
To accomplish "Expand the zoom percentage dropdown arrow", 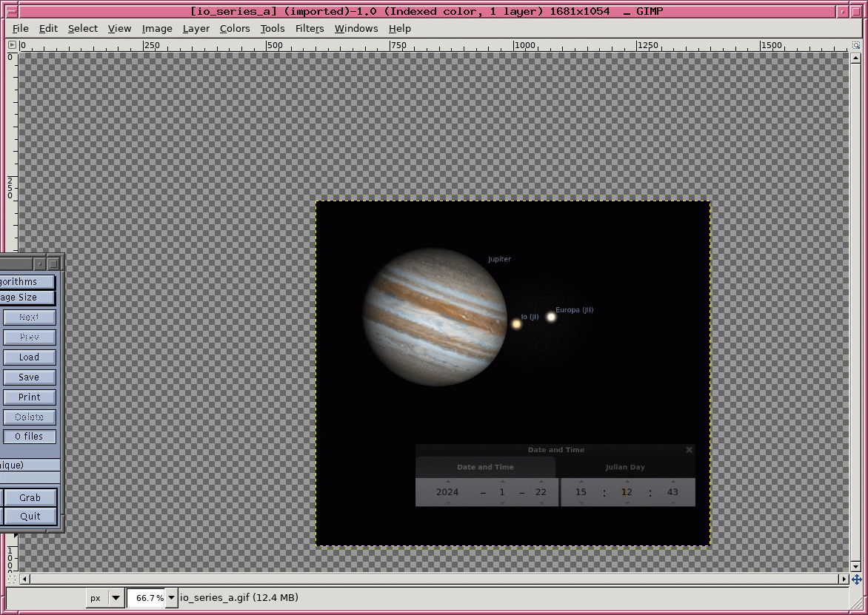I will tap(171, 598).
